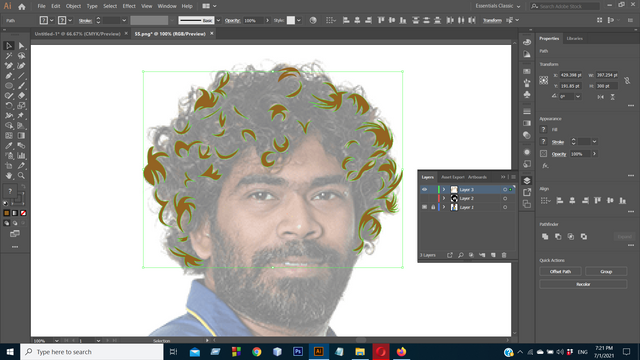Select the Eyedropper tool
Viewport: 640px width, 360px height.
click(9, 146)
